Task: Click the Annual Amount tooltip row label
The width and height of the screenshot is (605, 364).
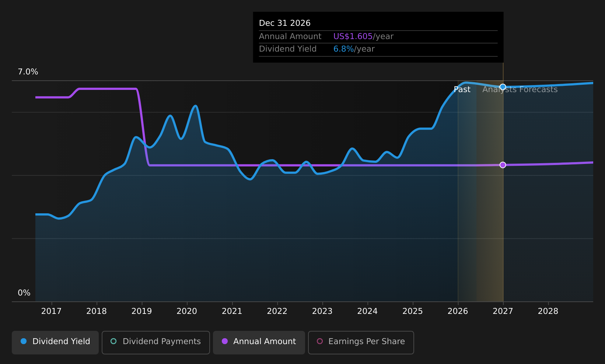Action: (290, 36)
